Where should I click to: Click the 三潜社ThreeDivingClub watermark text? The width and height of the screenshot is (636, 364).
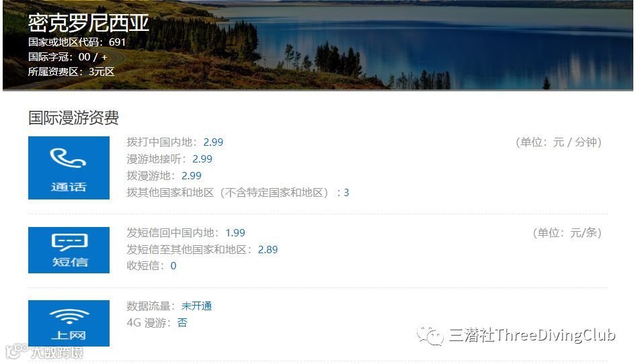click(532, 335)
